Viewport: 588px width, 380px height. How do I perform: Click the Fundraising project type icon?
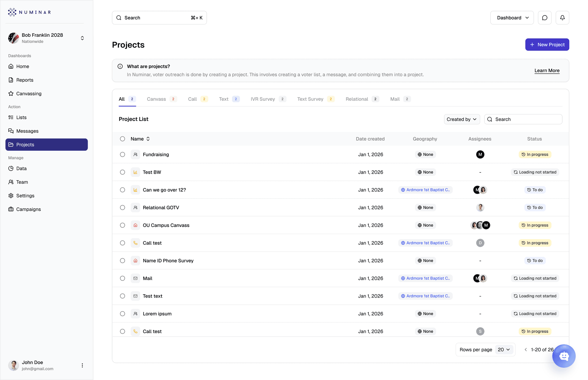click(135, 155)
